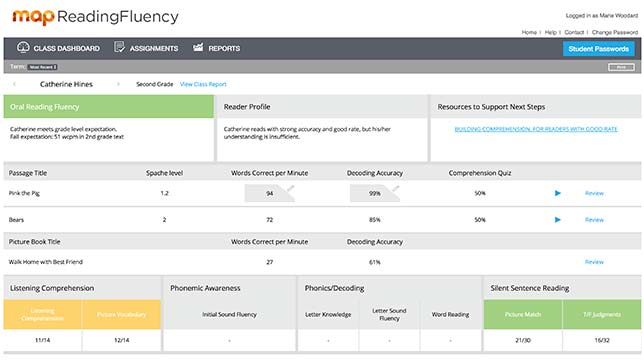Click the 61% picture book decoding accuracy
The width and height of the screenshot is (644, 361).
(x=375, y=262)
